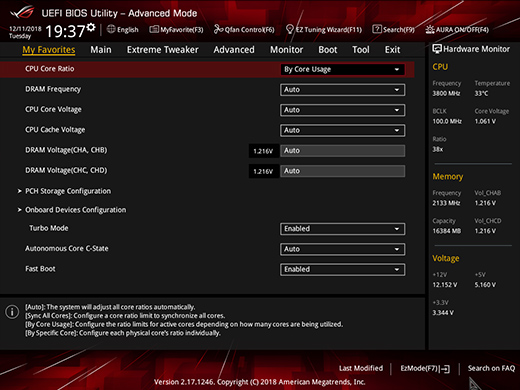Image resolution: width=520 pixels, height=390 pixels.
Task: Open the Search on FAQ link
Action: 491,368
